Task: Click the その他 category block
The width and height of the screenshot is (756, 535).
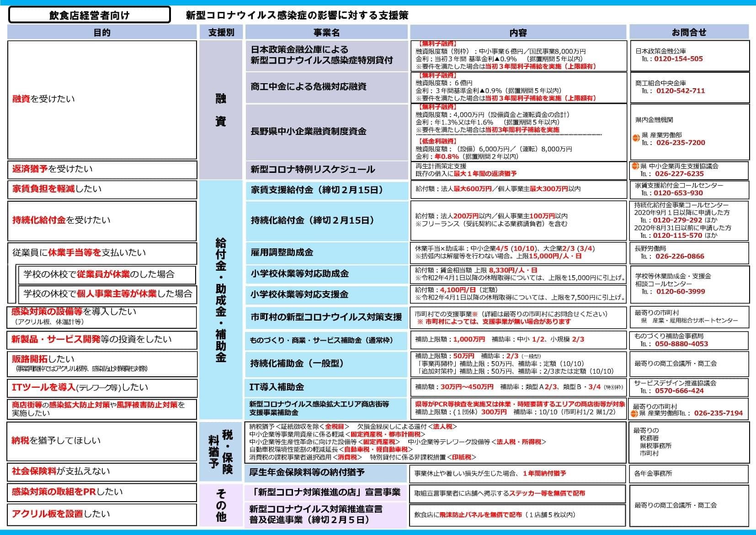Action: pyautogui.click(x=221, y=505)
